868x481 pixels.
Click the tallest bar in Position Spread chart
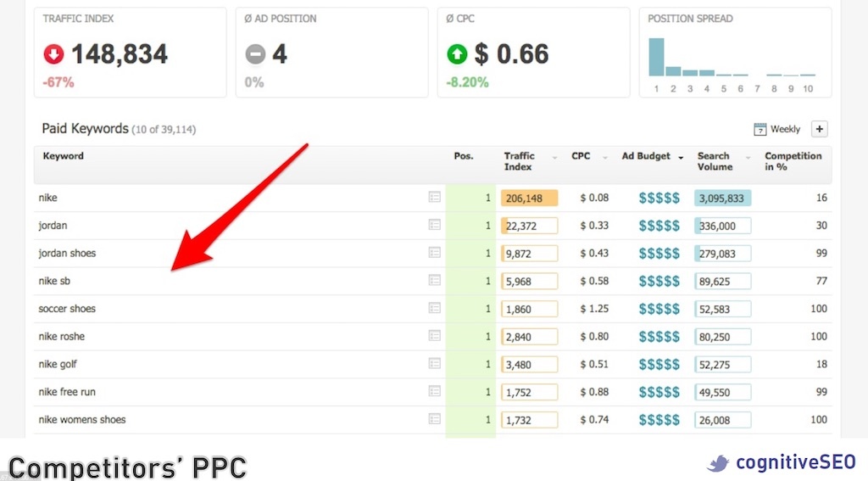[656, 57]
